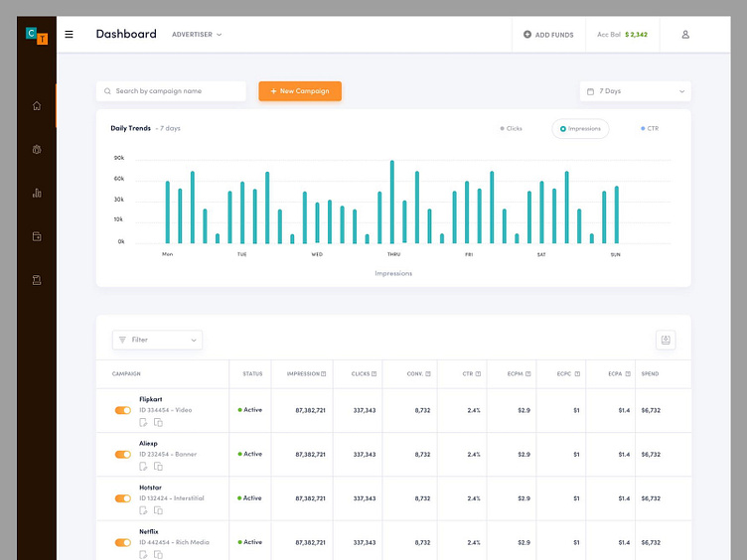Open the wallet icon in the sidebar
The height and width of the screenshot is (560, 747).
click(37, 236)
